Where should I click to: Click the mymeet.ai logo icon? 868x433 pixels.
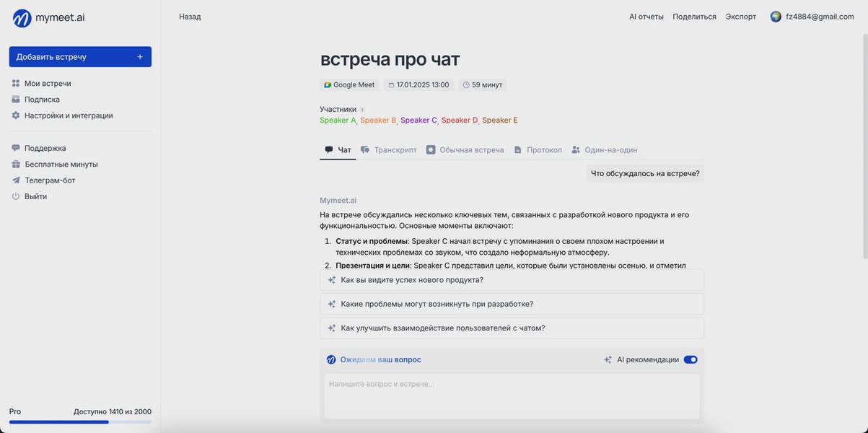pos(22,18)
